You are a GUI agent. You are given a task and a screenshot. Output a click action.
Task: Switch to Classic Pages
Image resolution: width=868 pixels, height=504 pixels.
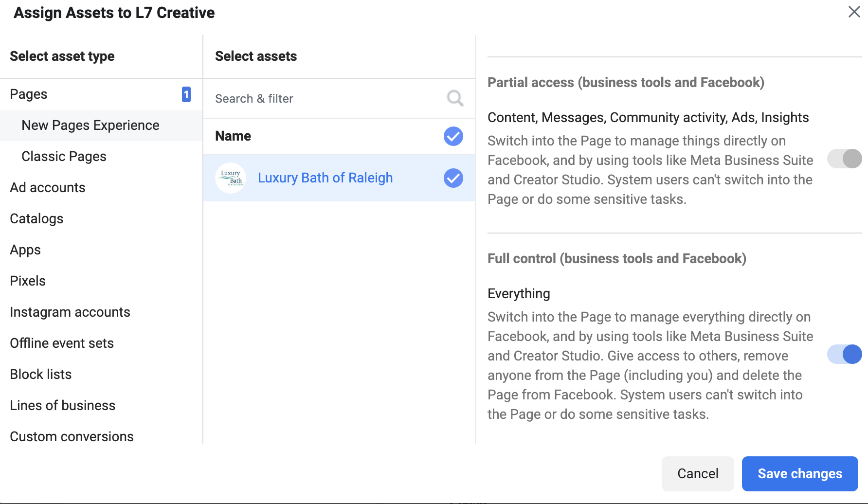click(x=64, y=156)
